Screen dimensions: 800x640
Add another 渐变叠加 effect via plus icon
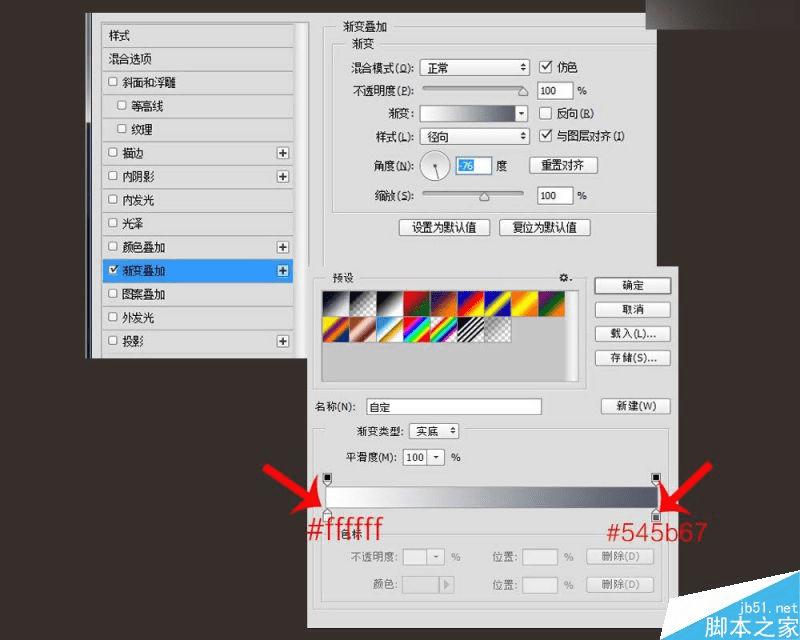pyautogui.click(x=283, y=270)
